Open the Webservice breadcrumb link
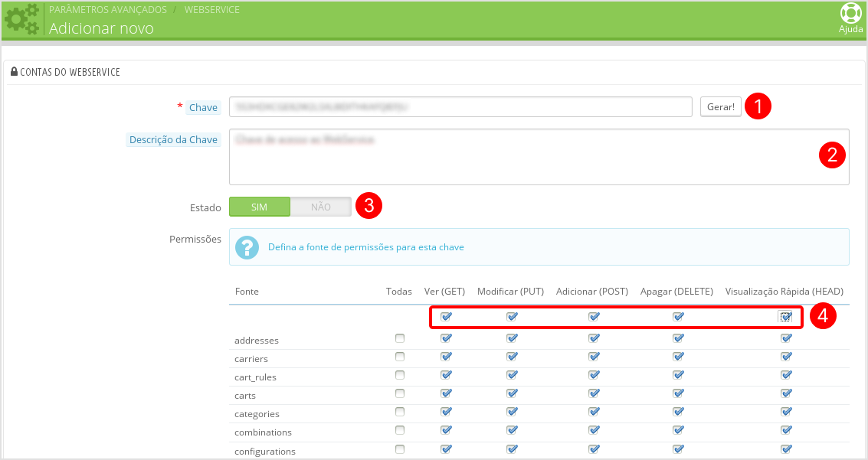Viewport: 868px width, 460px height. tap(212, 9)
